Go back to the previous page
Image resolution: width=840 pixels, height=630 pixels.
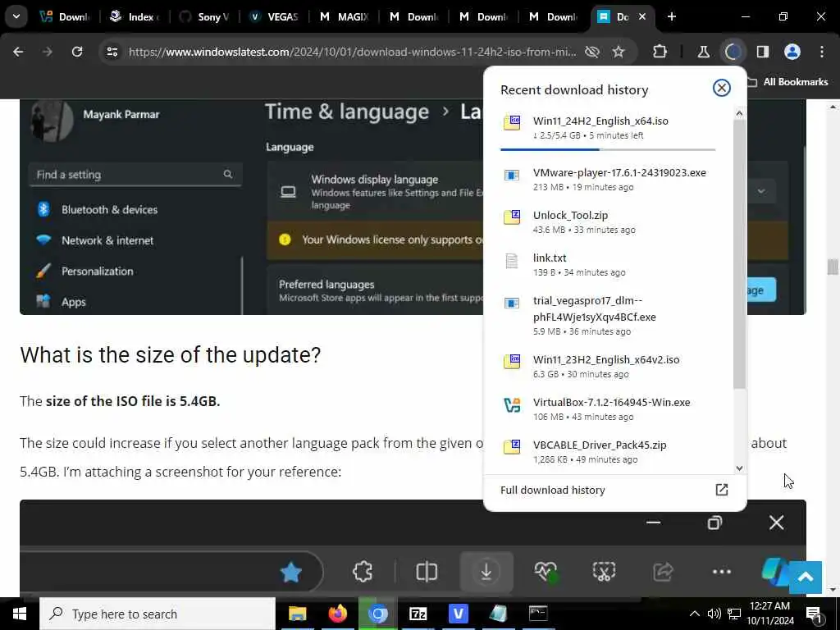pos(18,52)
